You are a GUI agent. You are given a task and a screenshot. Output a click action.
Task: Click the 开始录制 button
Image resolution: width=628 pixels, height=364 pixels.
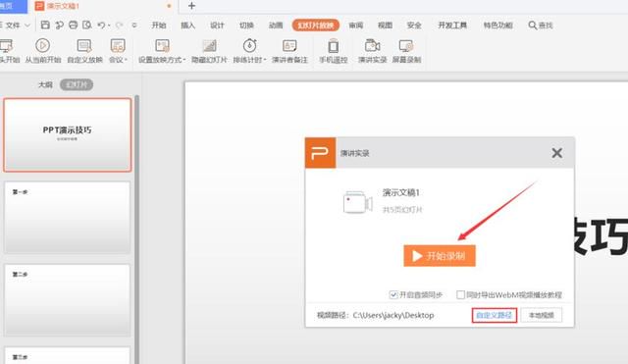pyautogui.click(x=440, y=255)
